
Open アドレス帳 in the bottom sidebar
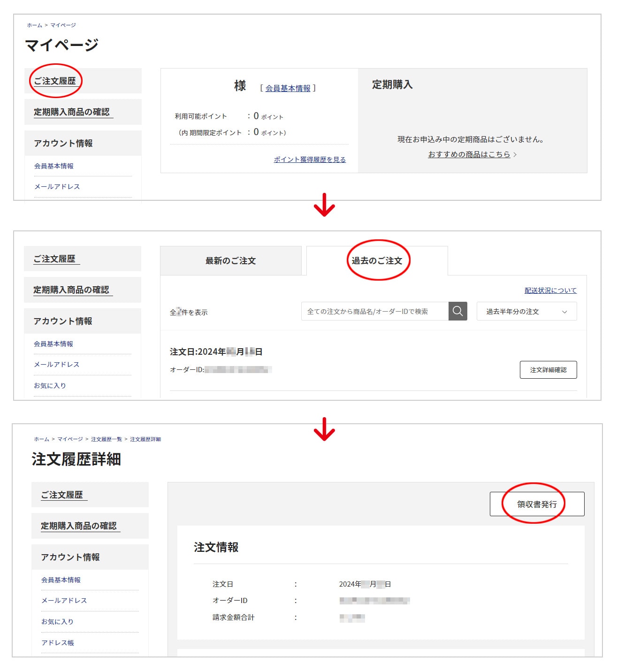(x=58, y=643)
